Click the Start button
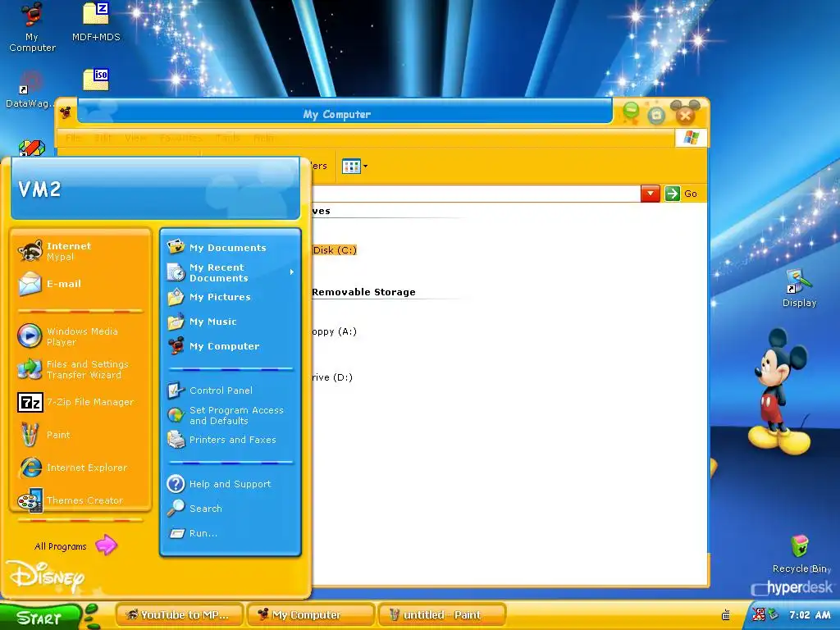This screenshot has height=630, width=840. pyautogui.click(x=40, y=617)
